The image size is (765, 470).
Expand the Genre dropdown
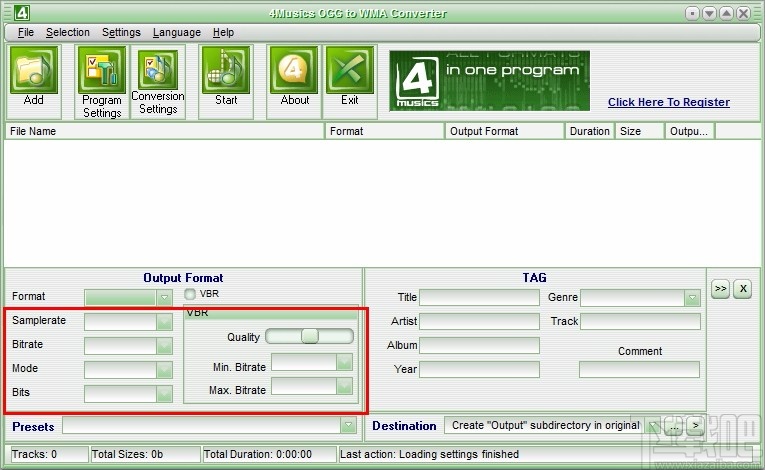692,298
